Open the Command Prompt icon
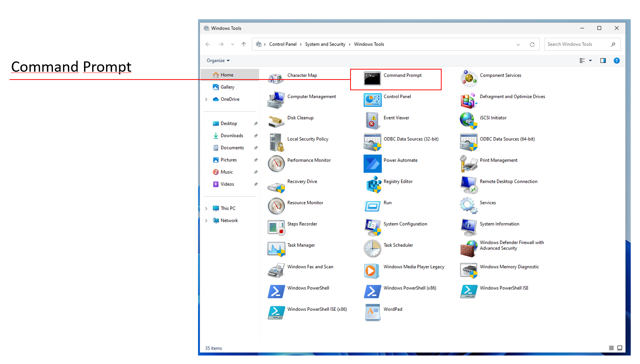The width and height of the screenshot is (640, 364). tap(372, 78)
